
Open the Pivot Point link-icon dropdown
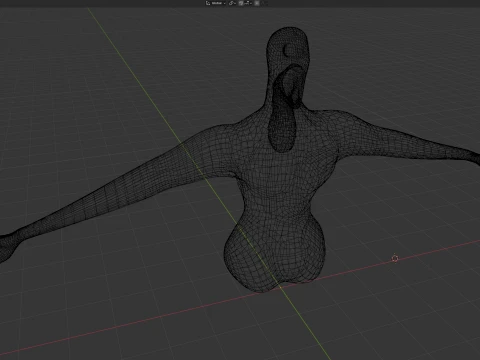coord(232,3)
